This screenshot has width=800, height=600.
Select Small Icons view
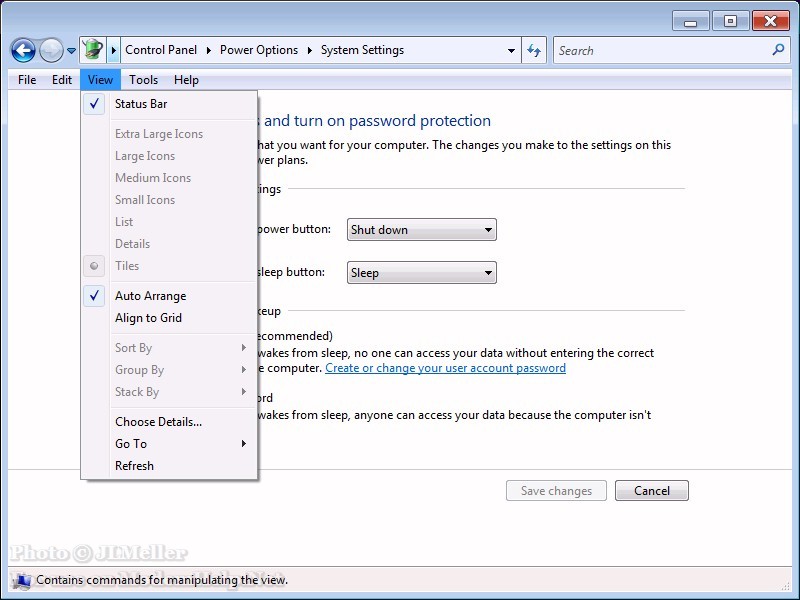pos(169,199)
